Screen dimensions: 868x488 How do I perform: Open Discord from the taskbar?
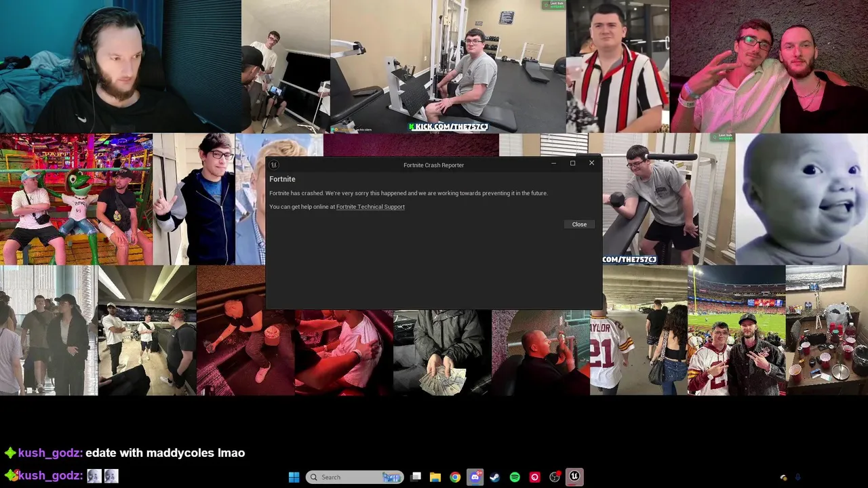[475, 477]
